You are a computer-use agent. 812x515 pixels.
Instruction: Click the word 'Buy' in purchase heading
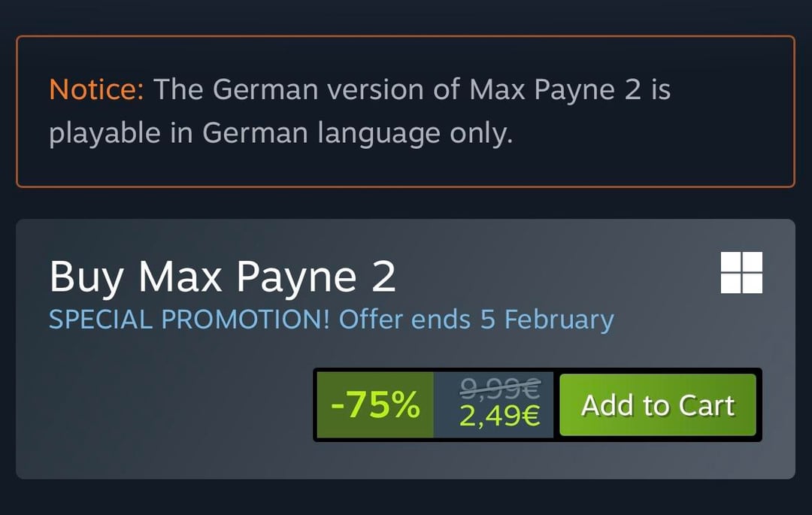[x=86, y=277]
